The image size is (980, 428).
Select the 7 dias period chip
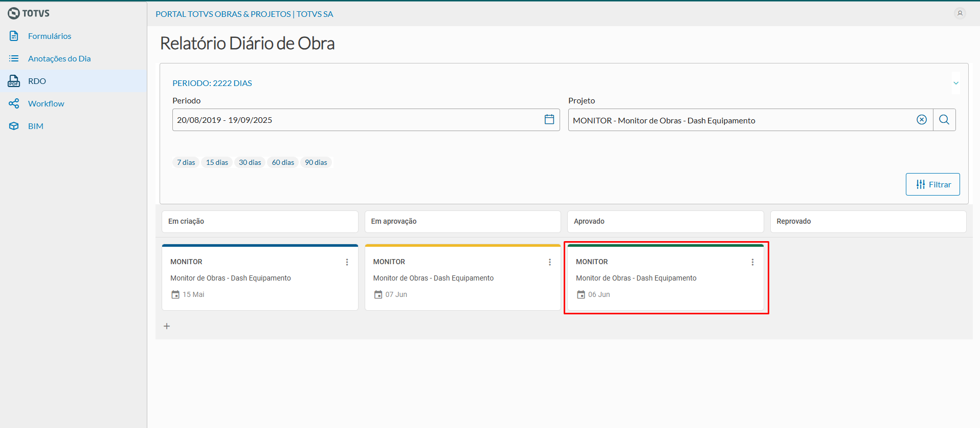coord(186,162)
